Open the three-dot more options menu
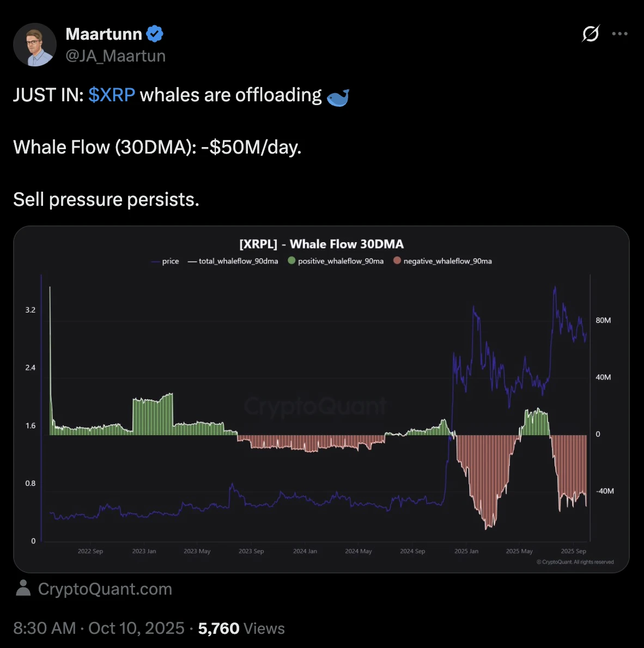The width and height of the screenshot is (644, 648). pos(619,34)
